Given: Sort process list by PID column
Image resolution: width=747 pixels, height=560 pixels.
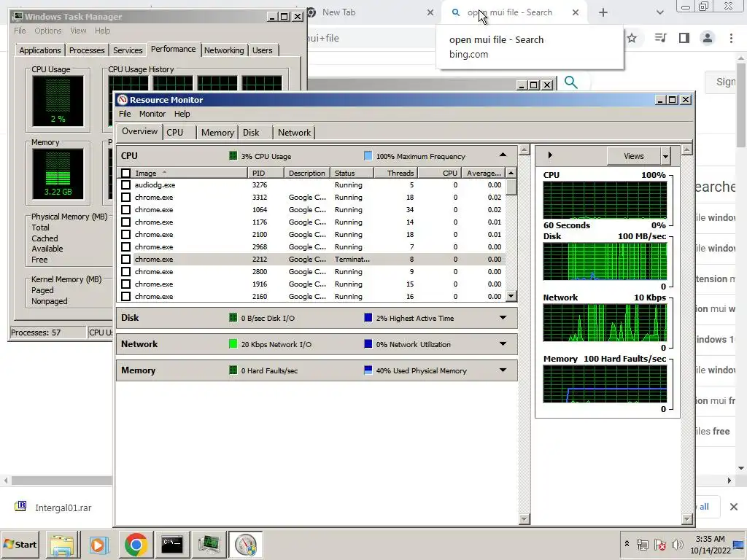Looking at the screenshot, I should 266,173.
